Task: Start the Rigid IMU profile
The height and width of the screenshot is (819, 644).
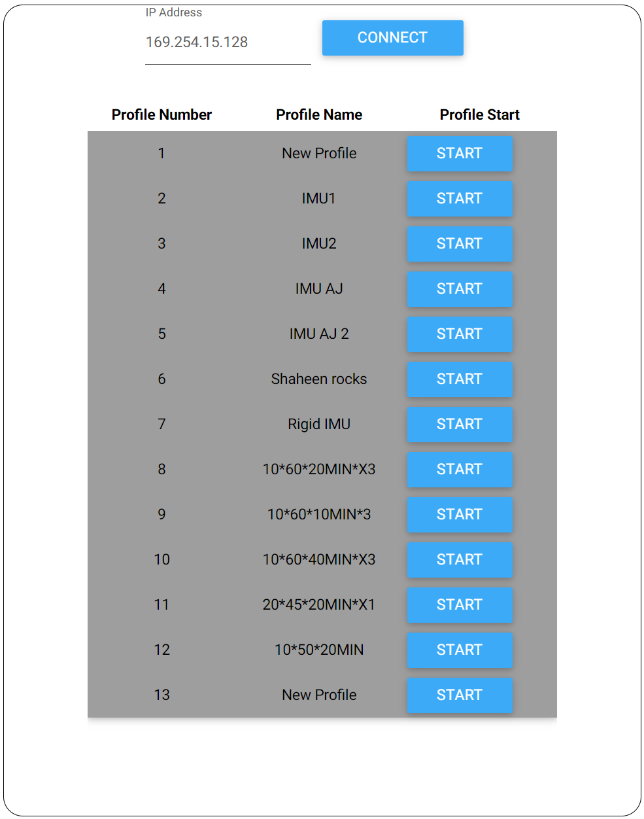Action: 459,425
